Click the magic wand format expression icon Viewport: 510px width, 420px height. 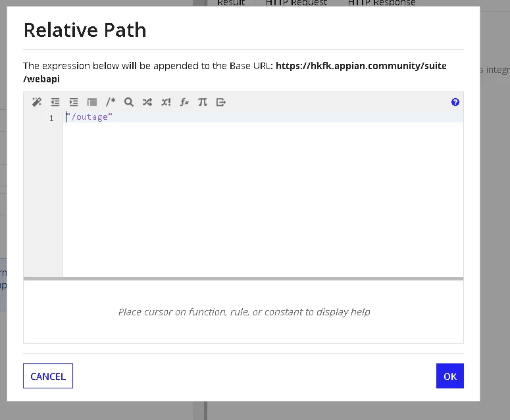click(37, 102)
